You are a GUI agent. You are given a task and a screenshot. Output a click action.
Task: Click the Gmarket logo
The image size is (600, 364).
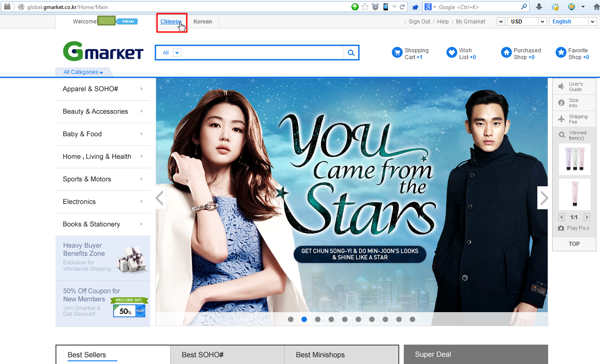[103, 52]
